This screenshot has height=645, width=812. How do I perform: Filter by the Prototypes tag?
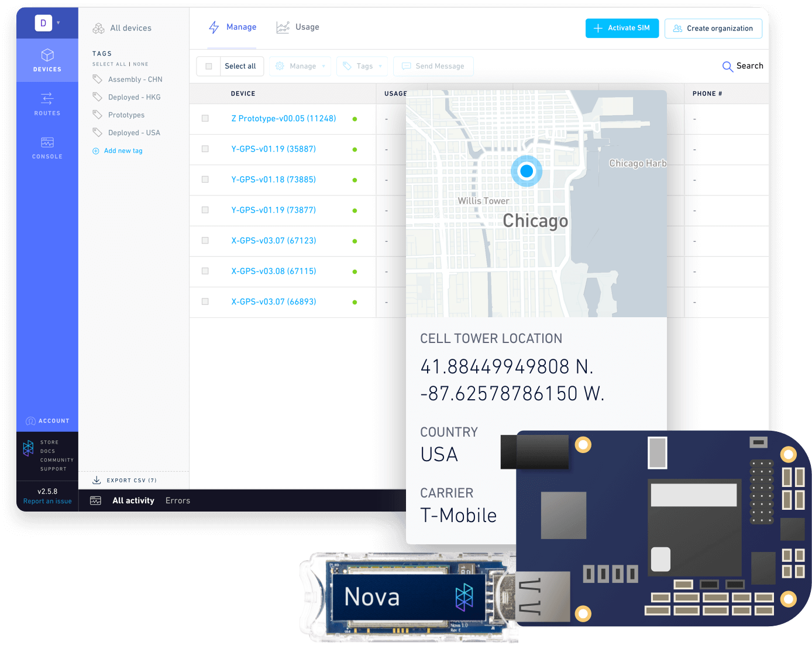click(x=126, y=115)
